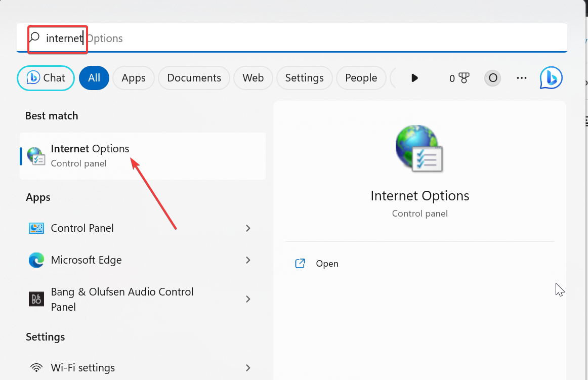Expand Wi-Fi settings result chevron
The image size is (588, 380).
248,368
